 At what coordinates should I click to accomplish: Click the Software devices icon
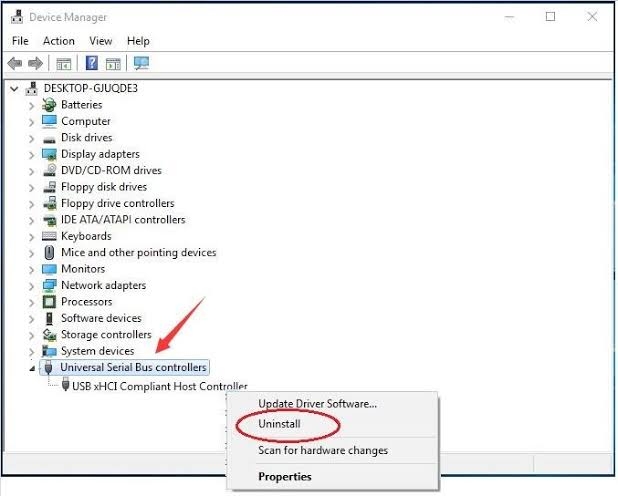tap(49, 319)
